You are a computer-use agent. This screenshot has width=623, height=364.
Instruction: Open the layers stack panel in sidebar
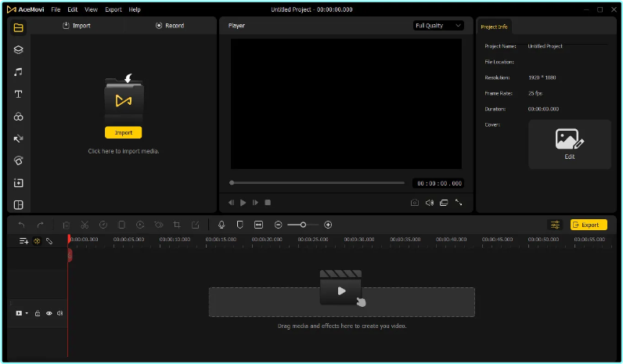[18, 49]
